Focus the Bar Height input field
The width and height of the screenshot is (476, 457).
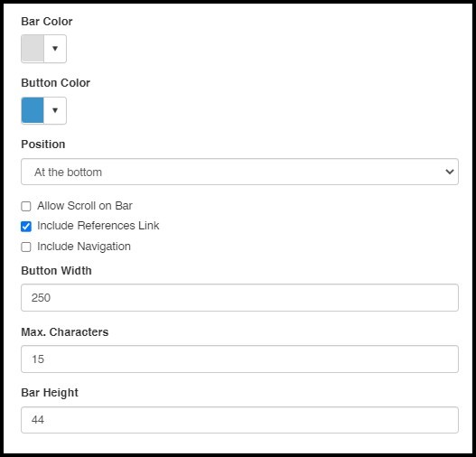(x=239, y=420)
